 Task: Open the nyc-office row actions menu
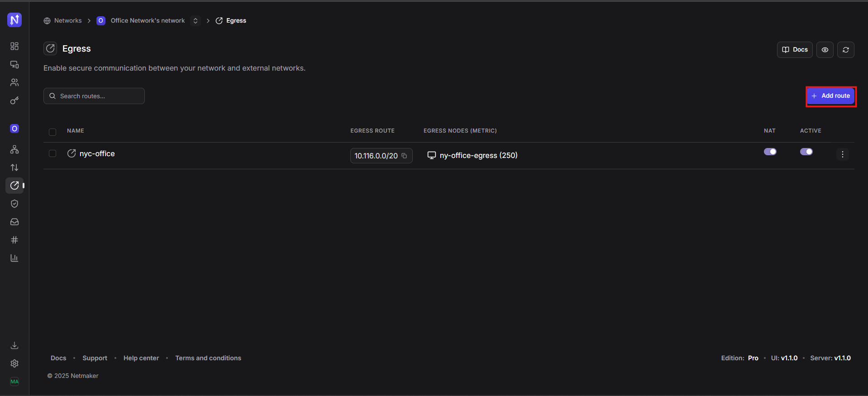click(x=842, y=154)
